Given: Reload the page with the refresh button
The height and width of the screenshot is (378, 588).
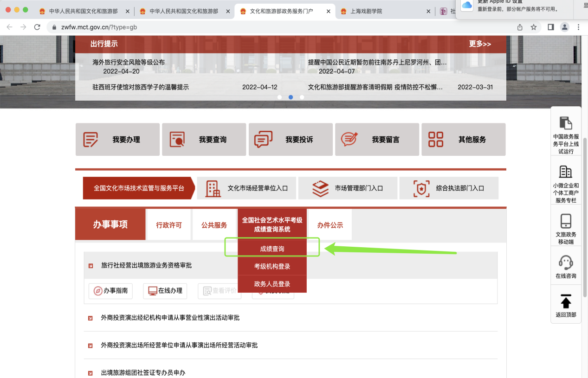Looking at the screenshot, I should pos(37,27).
